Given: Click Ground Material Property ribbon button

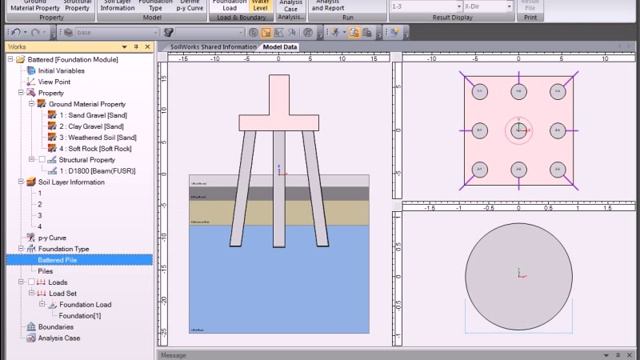Looking at the screenshot, I should 35,6.
